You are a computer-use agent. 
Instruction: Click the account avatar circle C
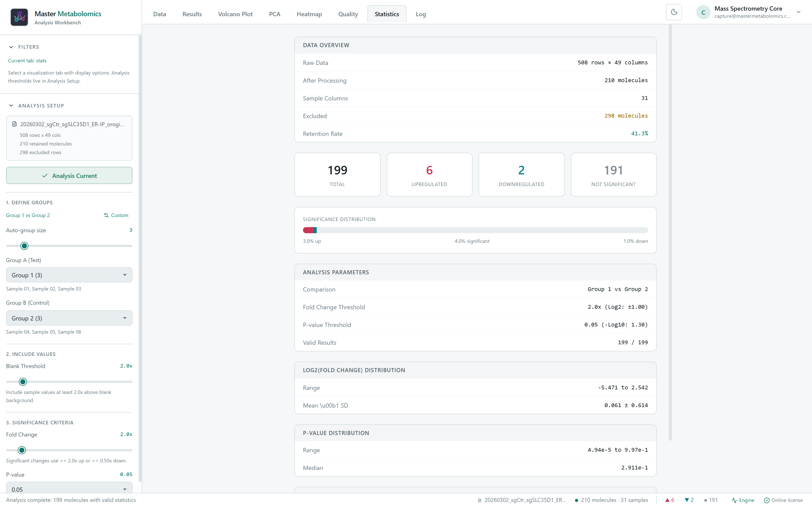coord(703,12)
